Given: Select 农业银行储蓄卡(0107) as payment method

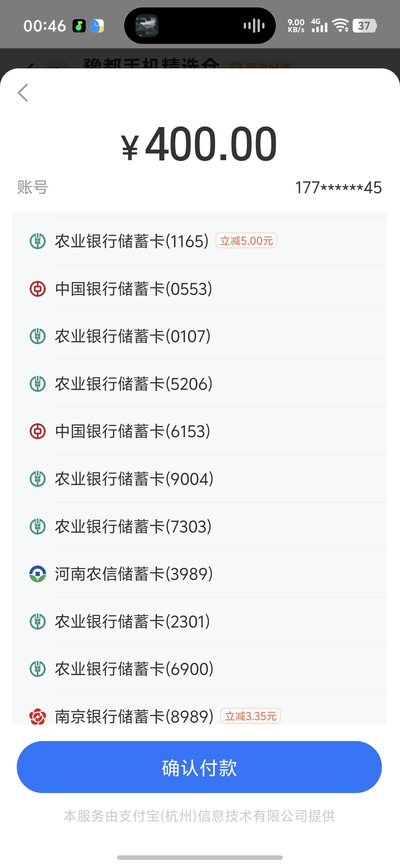Looking at the screenshot, I should [x=133, y=336].
